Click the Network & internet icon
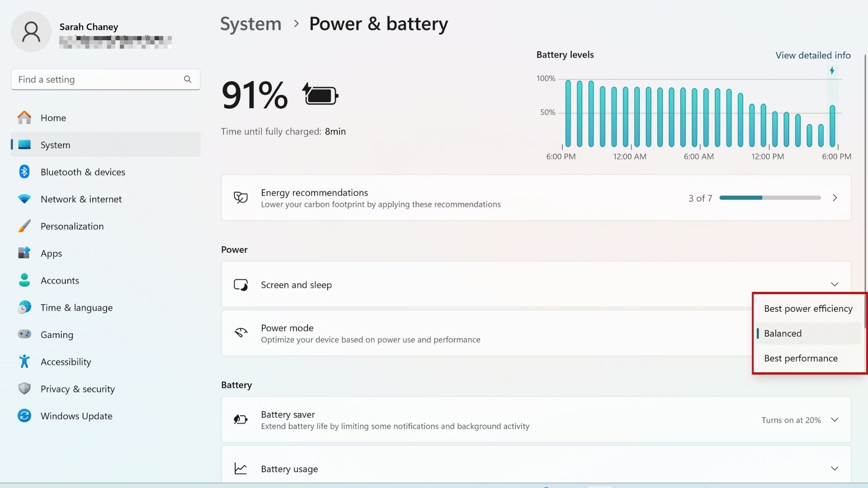Screen dimensions: 868x488 24,199
